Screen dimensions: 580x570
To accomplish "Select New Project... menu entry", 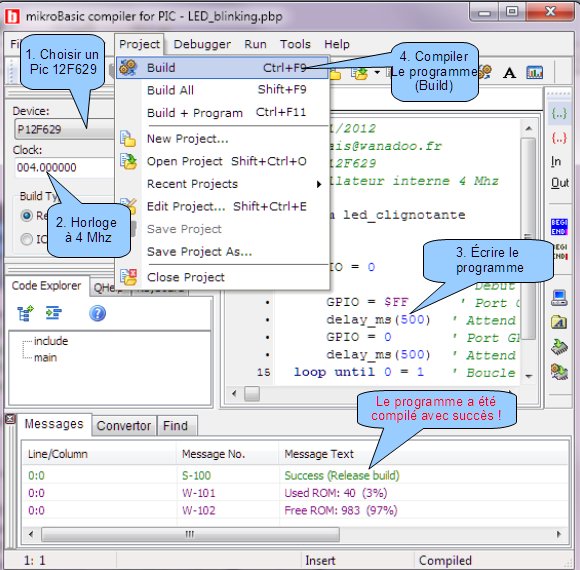I will [222, 139].
